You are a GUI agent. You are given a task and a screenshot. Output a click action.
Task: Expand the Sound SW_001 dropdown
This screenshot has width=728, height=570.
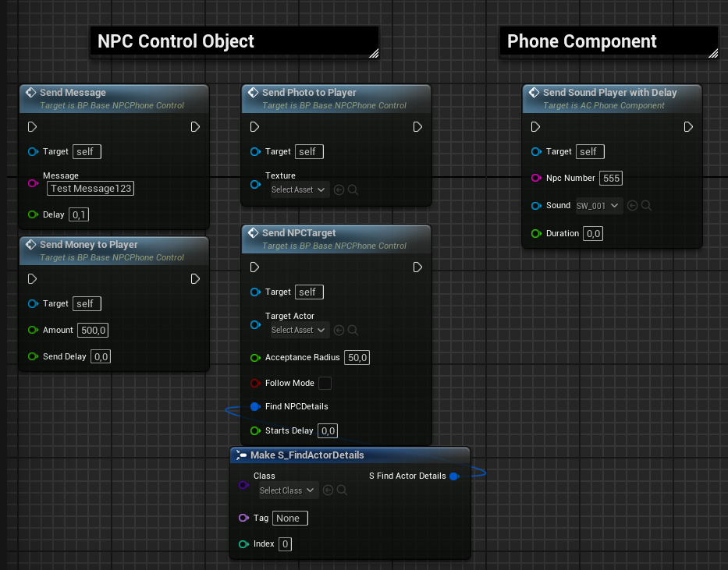(x=598, y=206)
